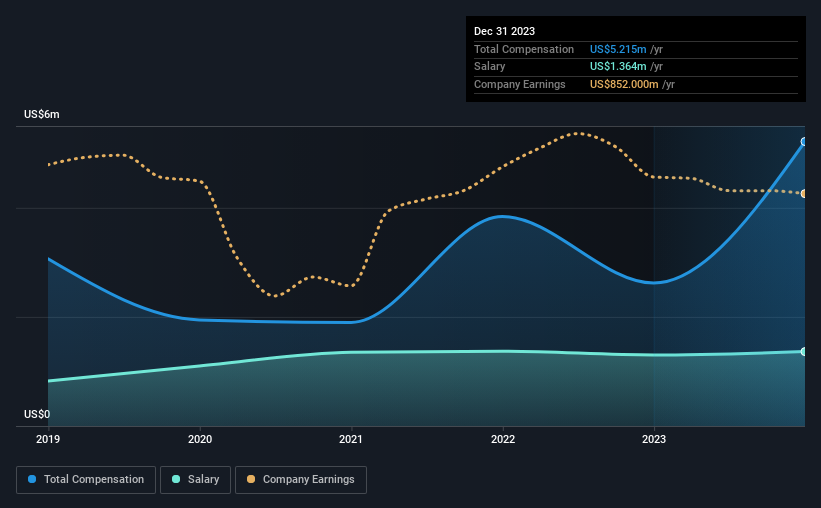
Task: Toggle the Salary legend button
Action: click(195, 480)
